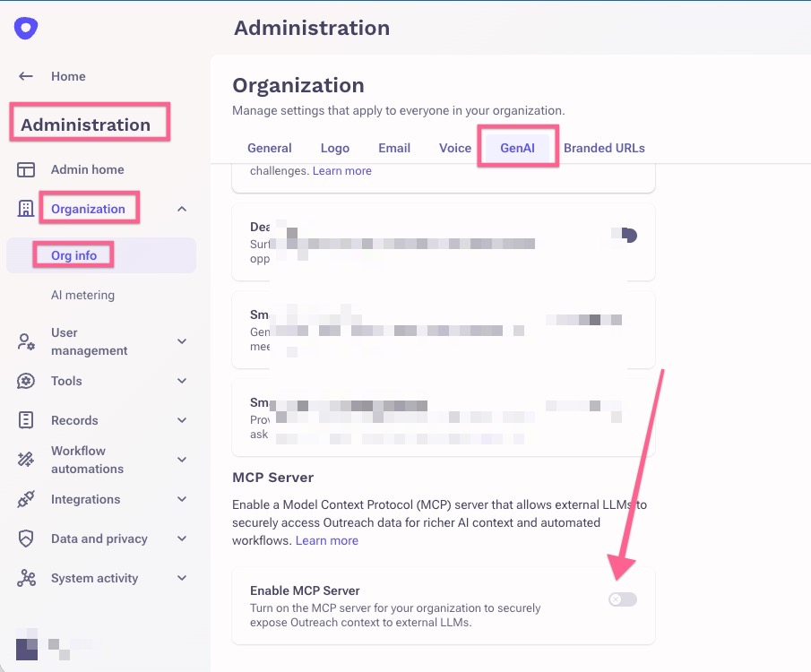Click the Data and privacy label
Image resolution: width=811 pixels, height=672 pixels.
click(x=99, y=538)
